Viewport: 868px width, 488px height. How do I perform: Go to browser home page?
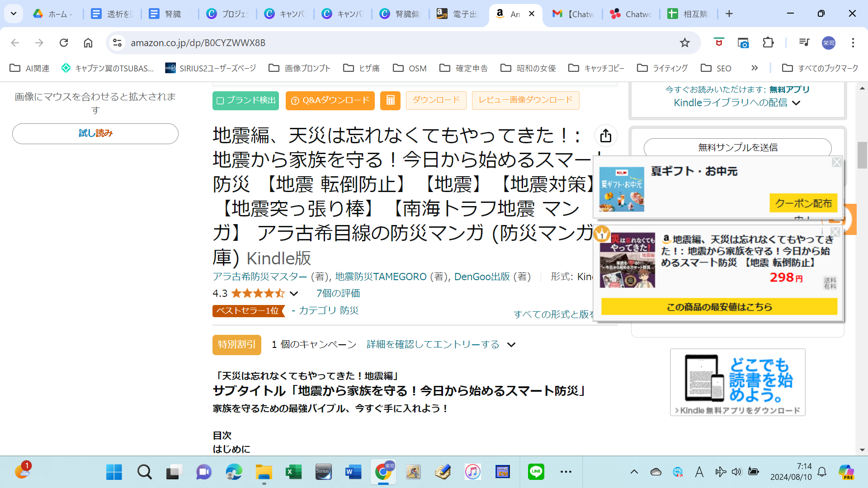(x=88, y=42)
